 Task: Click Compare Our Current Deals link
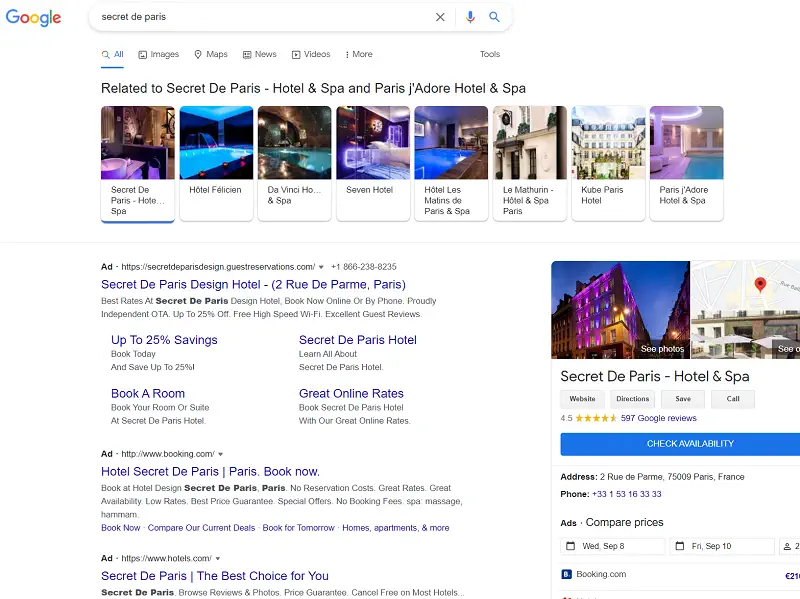click(x=201, y=528)
